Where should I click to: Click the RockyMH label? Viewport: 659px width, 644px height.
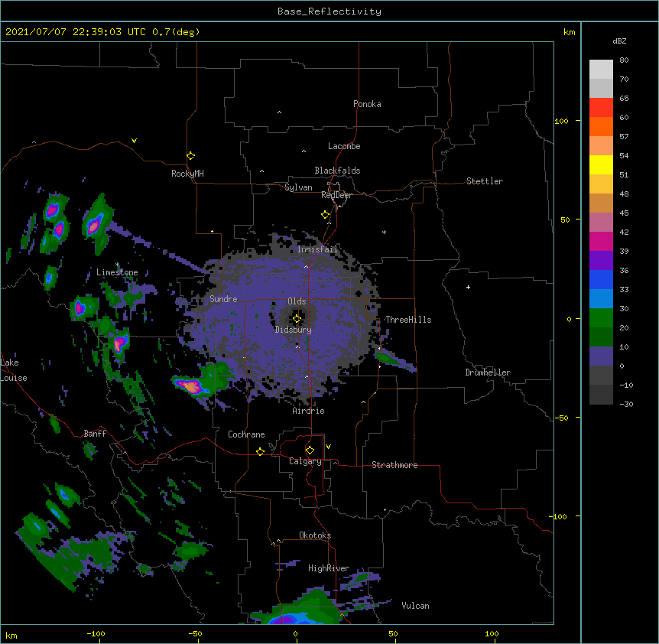[x=187, y=174]
